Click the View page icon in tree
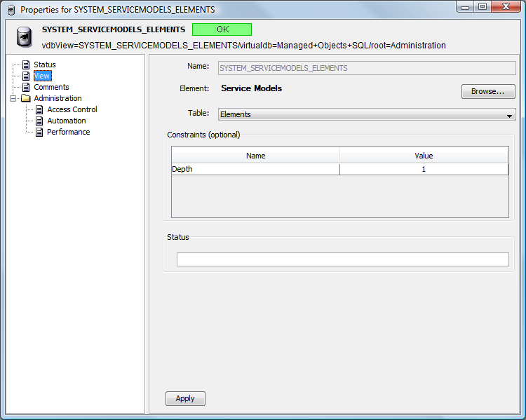Viewport: 526px width, 420px height. click(26, 76)
